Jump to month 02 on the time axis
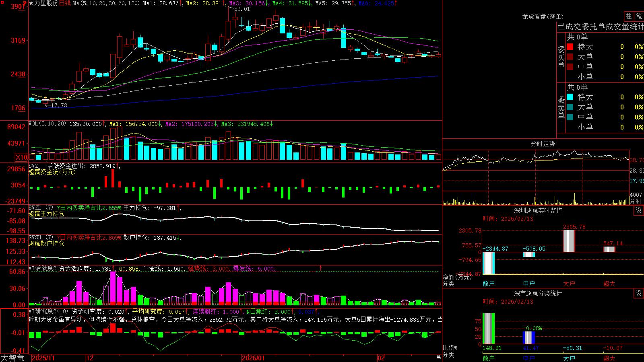The height and width of the screenshot is (362, 644). point(381,358)
